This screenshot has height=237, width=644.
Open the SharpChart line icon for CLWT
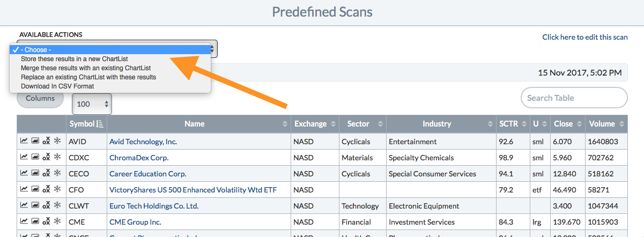24,206
